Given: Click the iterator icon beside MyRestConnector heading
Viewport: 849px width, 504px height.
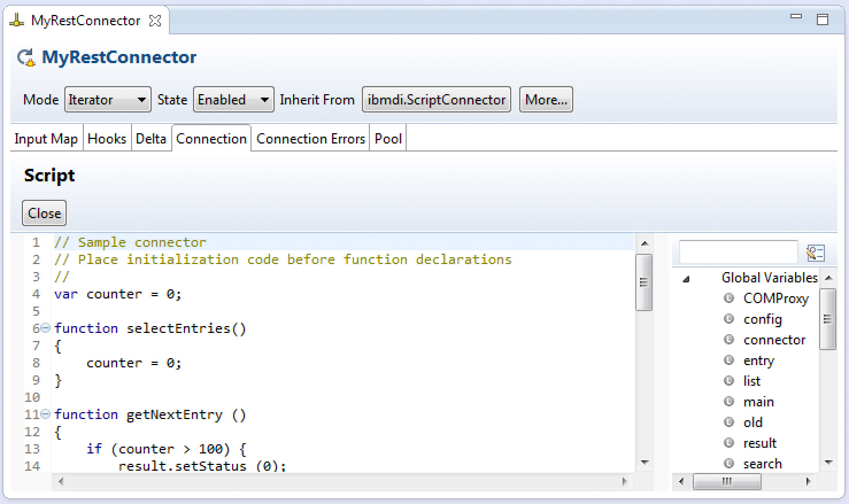Looking at the screenshot, I should pos(25,56).
